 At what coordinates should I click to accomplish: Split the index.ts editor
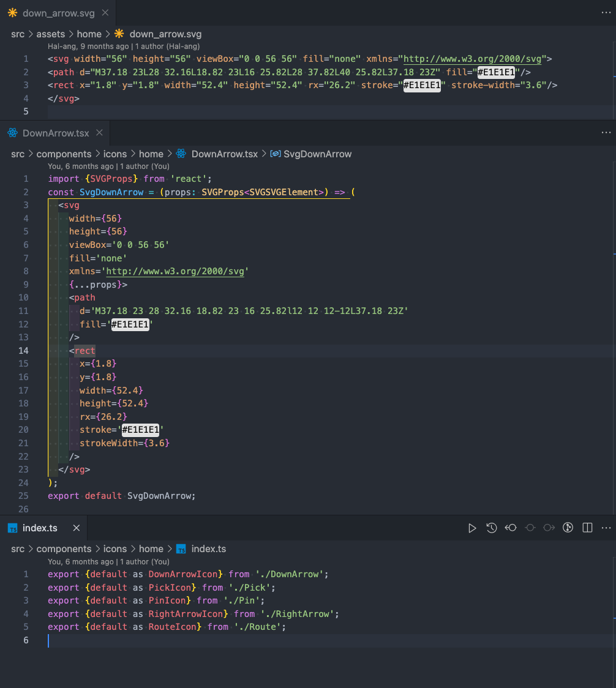[x=587, y=528]
